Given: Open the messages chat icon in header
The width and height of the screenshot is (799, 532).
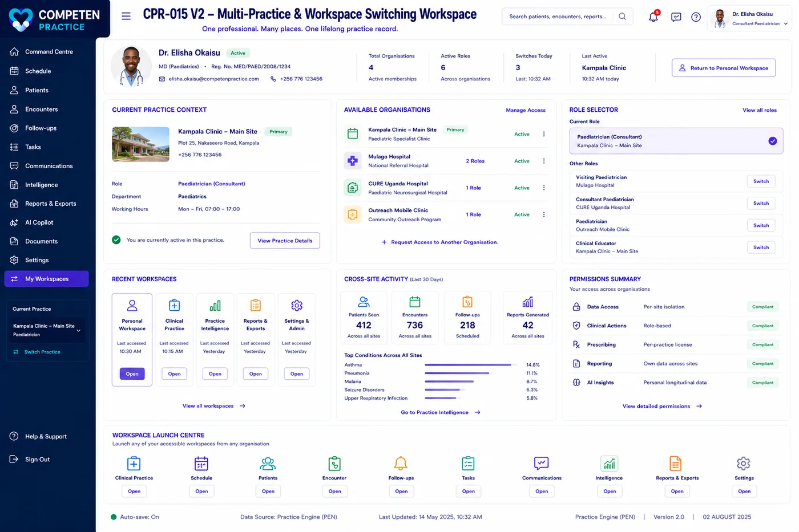Looking at the screenshot, I should 676,17.
